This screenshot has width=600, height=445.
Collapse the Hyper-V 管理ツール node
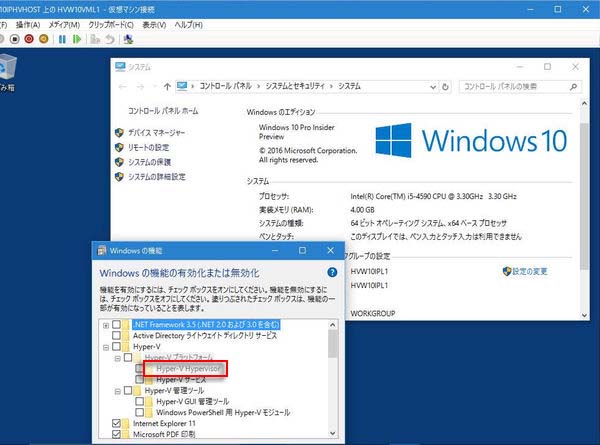[x=118, y=391]
